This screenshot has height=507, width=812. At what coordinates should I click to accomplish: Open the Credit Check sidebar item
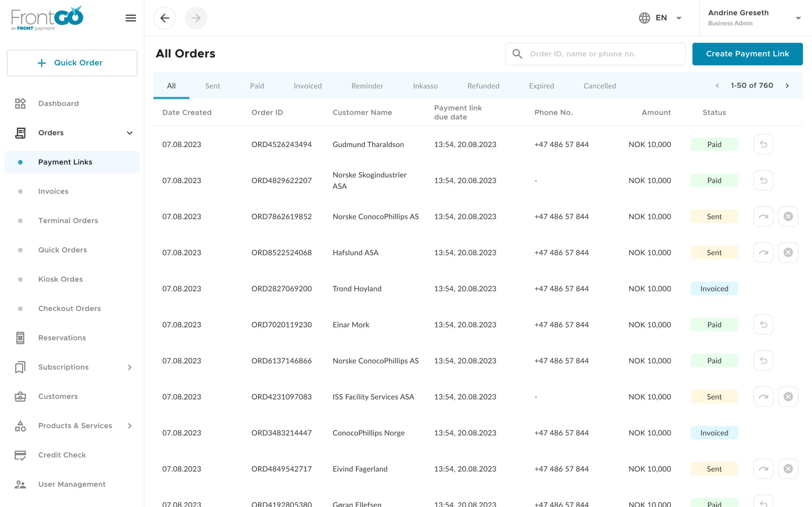coord(62,455)
